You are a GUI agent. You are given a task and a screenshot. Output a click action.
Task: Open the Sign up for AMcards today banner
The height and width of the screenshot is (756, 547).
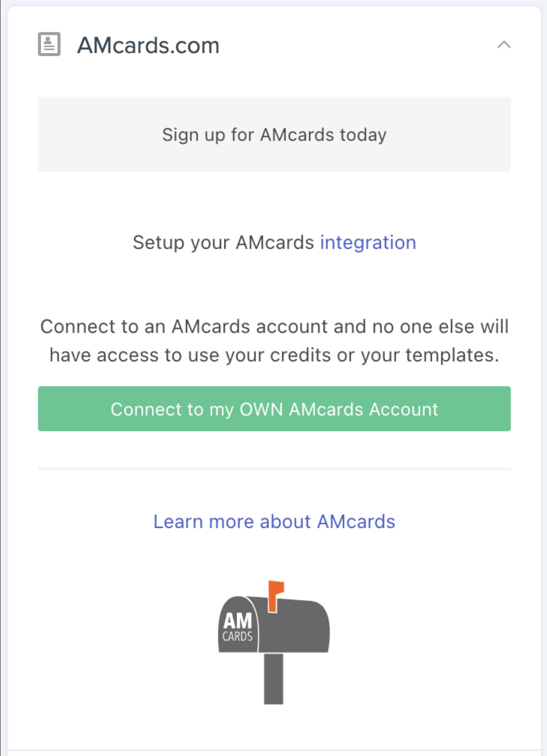click(274, 134)
